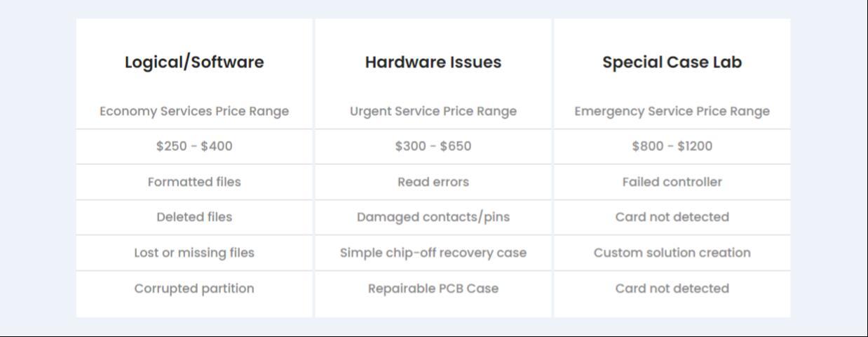Screen dimensions: 868x337
Task: Select the Urgent Service Price Range text
Action: [433, 111]
